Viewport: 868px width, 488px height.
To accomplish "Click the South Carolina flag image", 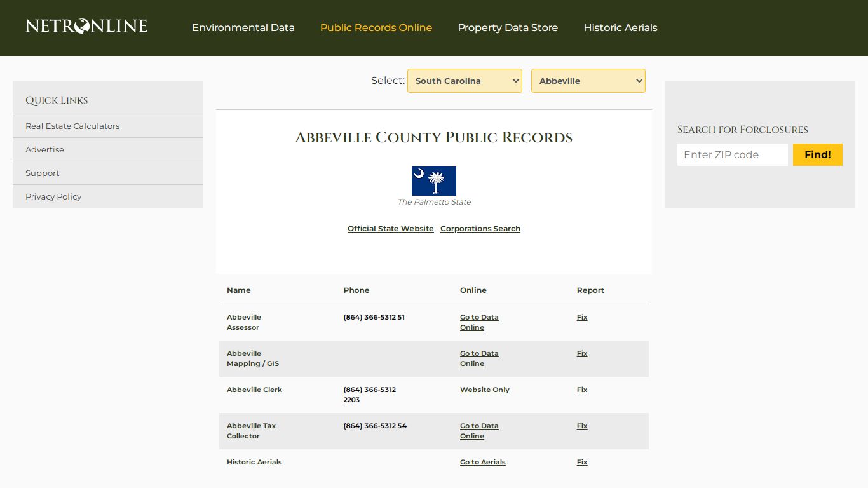I will [x=434, y=181].
